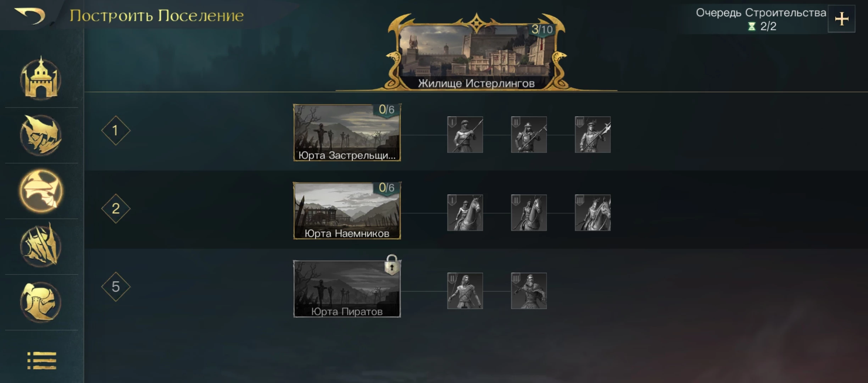This screenshot has width=868, height=383.
Task: Click tier III cavalry unit icon
Action: [592, 213]
